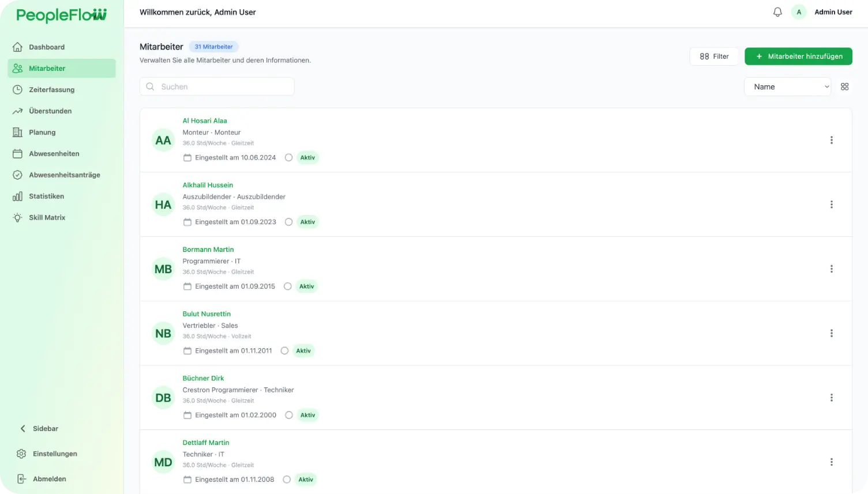Viewport: 868px width, 494px height.
Task: Open three-dot menu for Al Hosari Alaa
Action: click(x=831, y=140)
